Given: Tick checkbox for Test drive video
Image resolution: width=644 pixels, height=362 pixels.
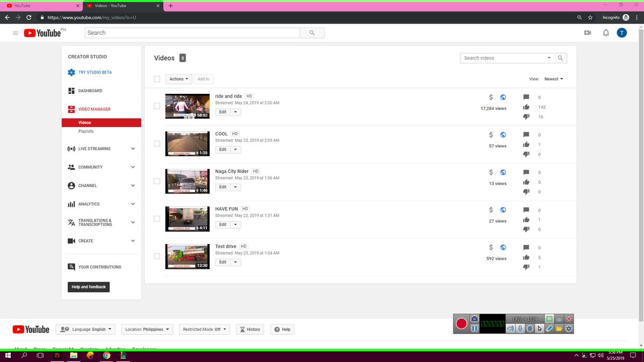Looking at the screenshot, I should [x=157, y=256].
